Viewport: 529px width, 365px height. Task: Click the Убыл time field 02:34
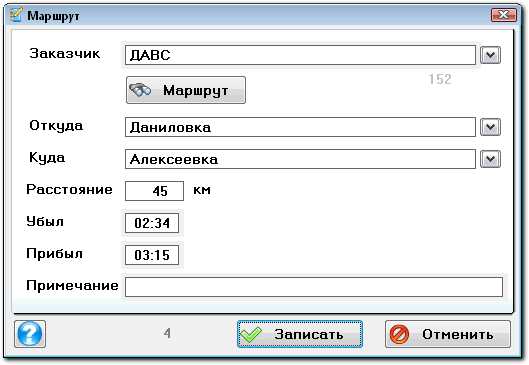(152, 223)
